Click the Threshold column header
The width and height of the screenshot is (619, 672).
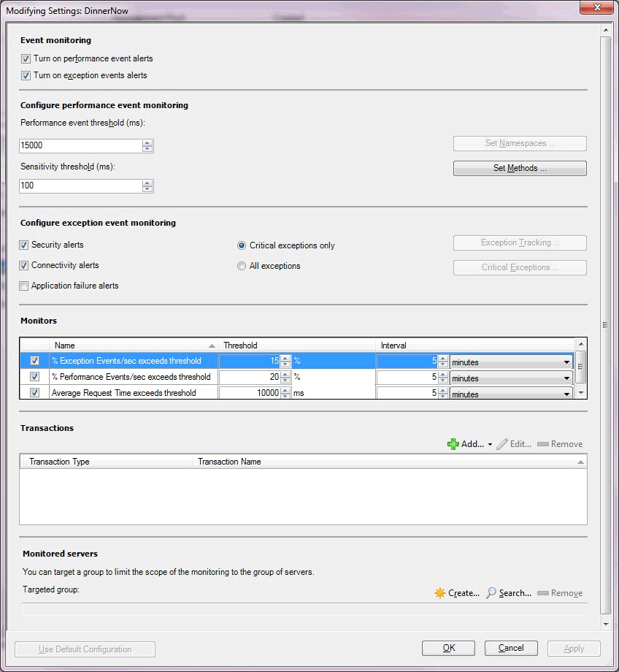click(297, 345)
